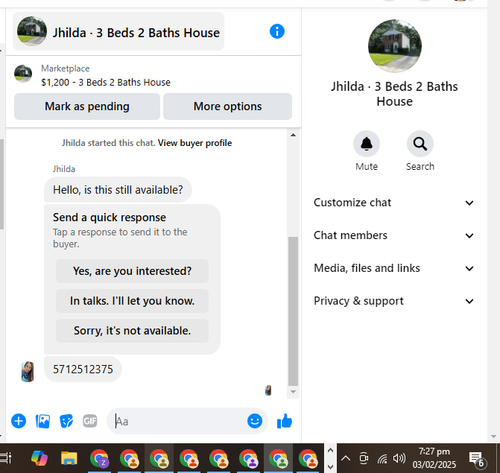Image resolution: width=500 pixels, height=473 pixels.
Task: Open the GIF picker
Action: (90, 421)
